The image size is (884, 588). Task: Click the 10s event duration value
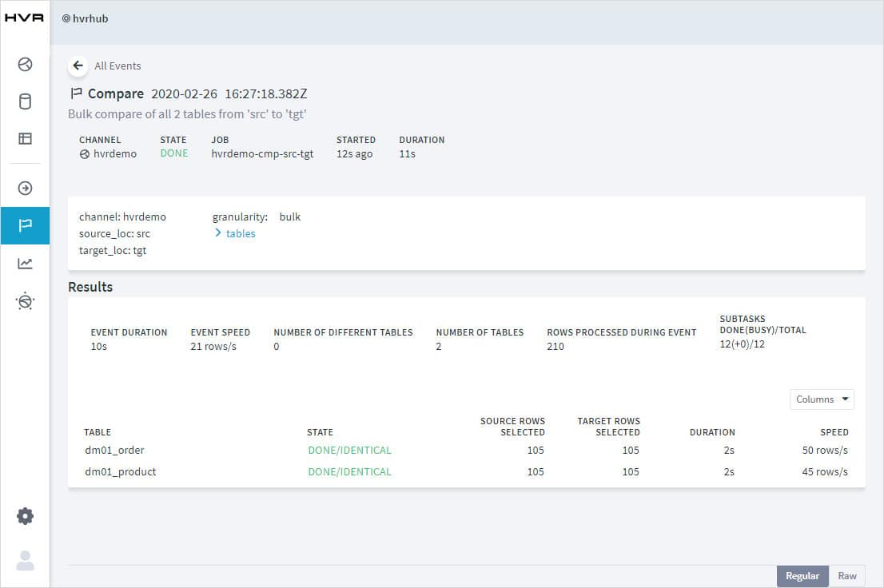coord(98,346)
